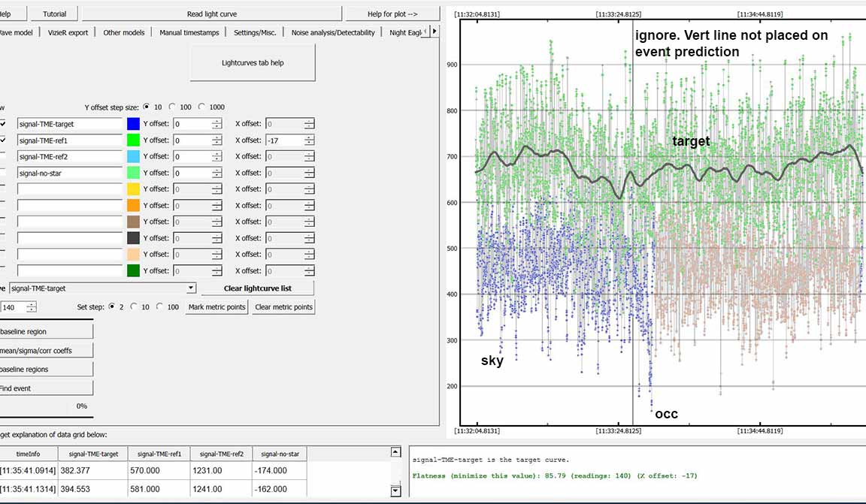866x504 pixels.
Task: Click Read light curve button
Action: pyautogui.click(x=211, y=14)
